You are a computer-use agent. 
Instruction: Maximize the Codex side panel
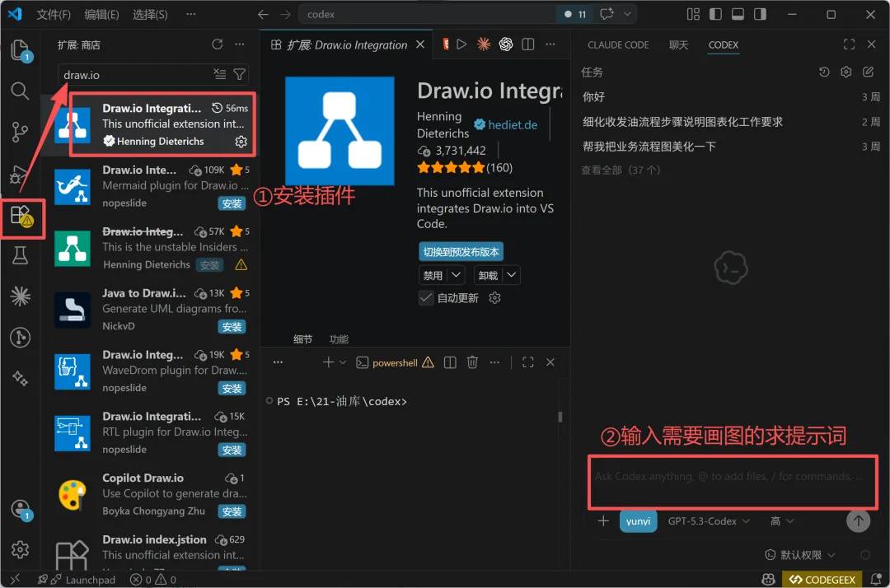coord(849,44)
